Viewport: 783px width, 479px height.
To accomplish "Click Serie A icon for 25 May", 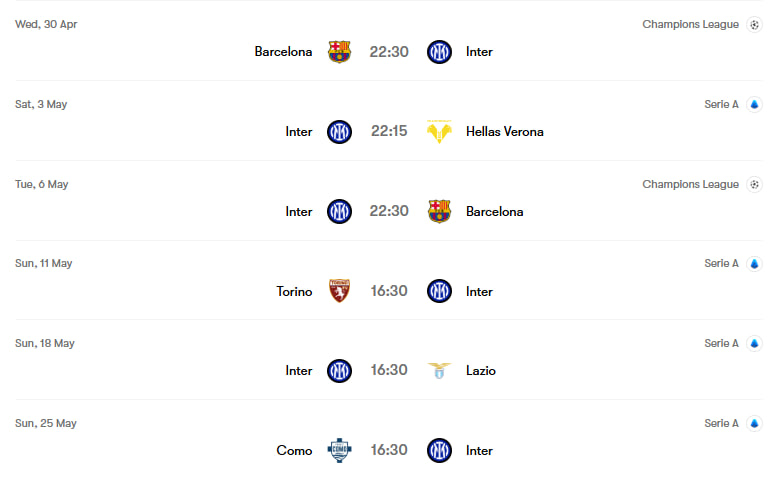I will pos(754,424).
